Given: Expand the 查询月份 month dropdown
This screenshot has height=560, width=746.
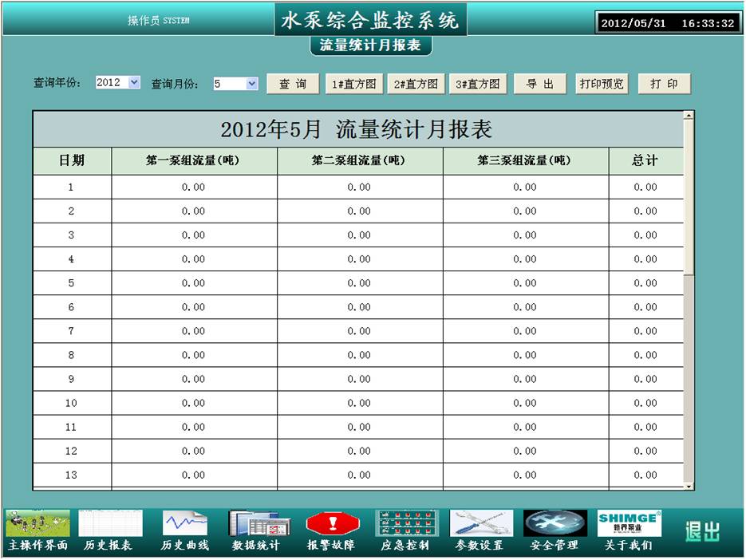Looking at the screenshot, I should click(x=252, y=83).
